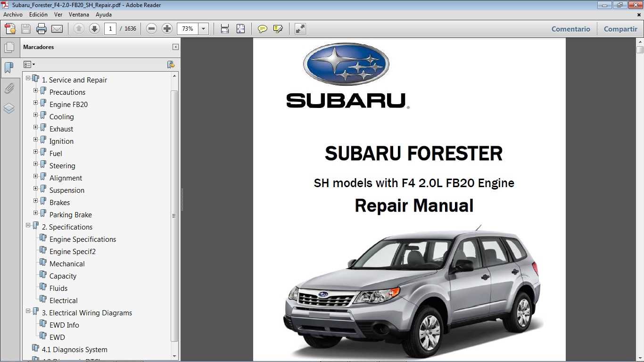Screen dimensions: 644x362
Task: Open the Attachments paperclip panel
Action: 8,88
